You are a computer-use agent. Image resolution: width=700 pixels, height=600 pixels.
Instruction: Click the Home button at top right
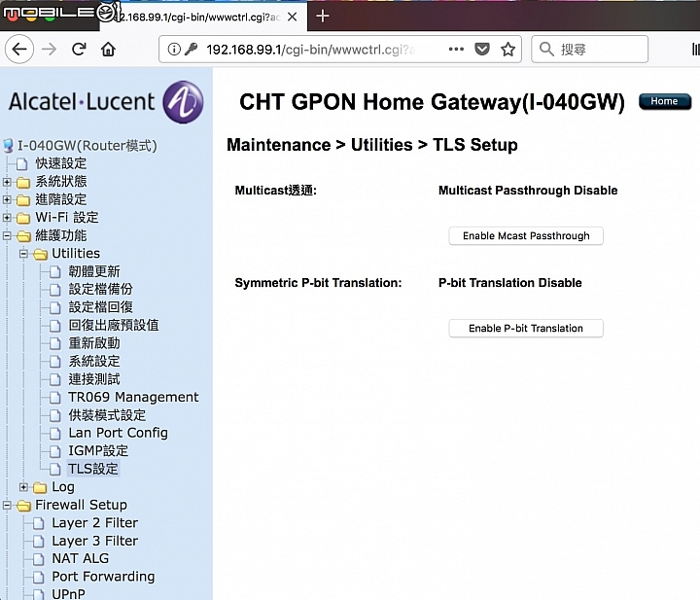pos(664,101)
